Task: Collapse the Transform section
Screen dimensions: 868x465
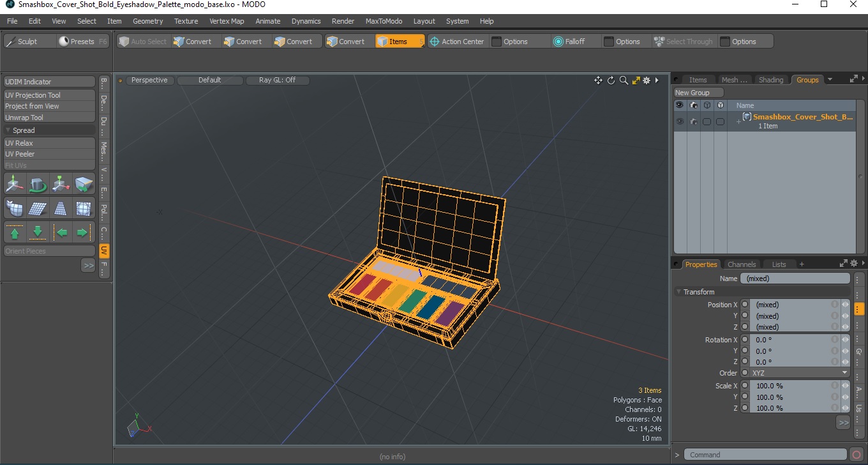Action: 679,292
